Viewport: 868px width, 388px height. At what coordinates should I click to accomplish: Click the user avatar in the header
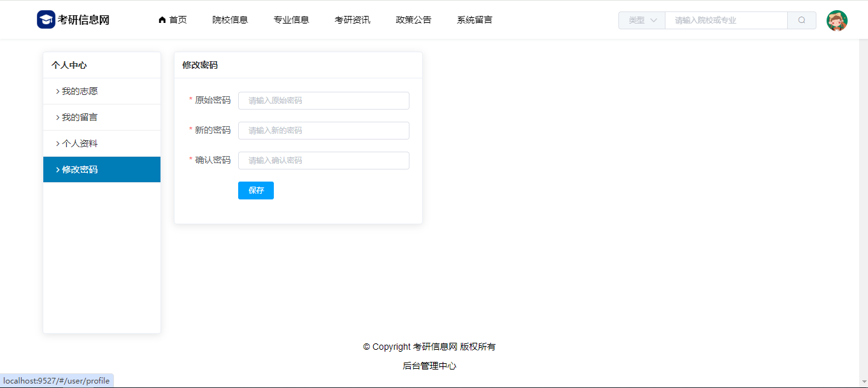837,20
